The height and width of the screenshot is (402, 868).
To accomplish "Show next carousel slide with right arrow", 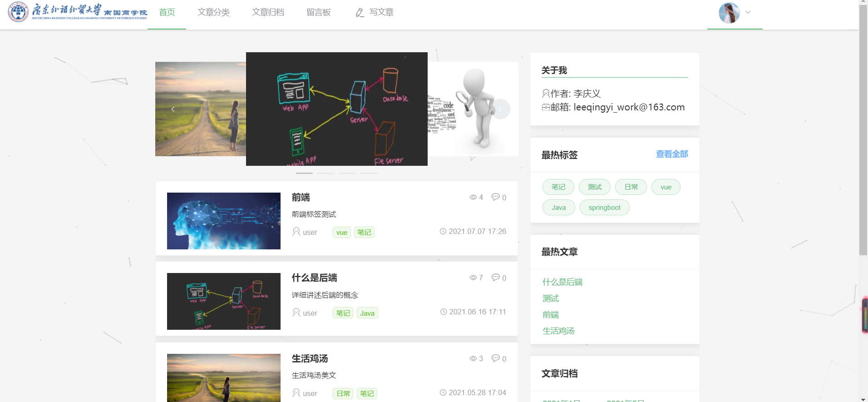I will pyautogui.click(x=500, y=109).
